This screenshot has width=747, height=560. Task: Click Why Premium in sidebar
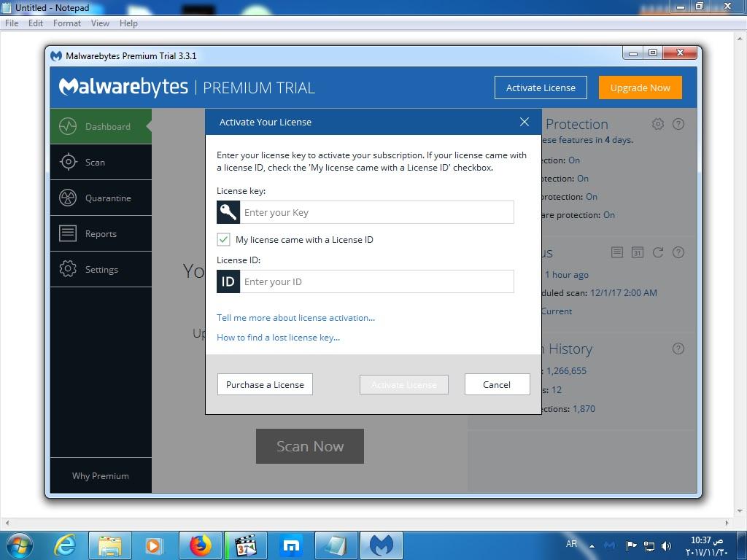tap(101, 475)
